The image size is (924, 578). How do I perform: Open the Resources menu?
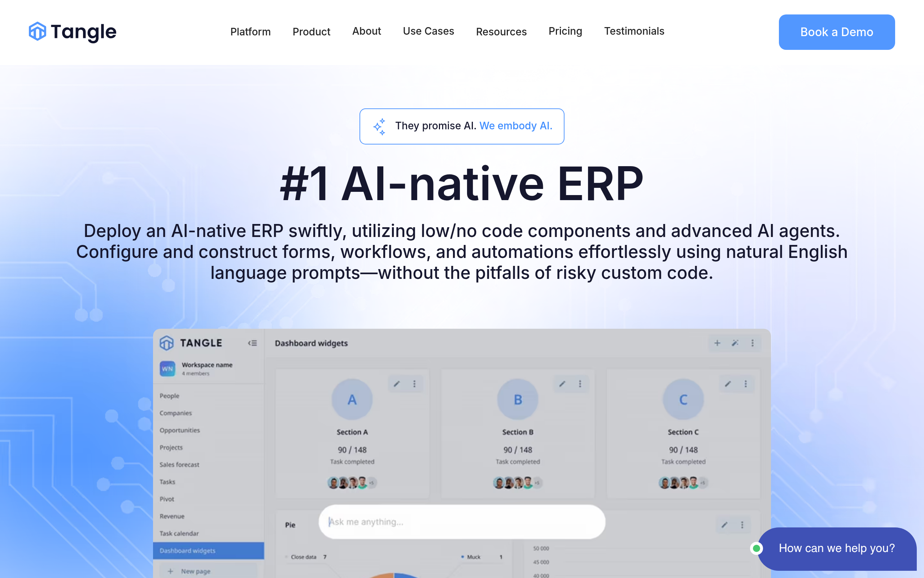[x=501, y=31]
